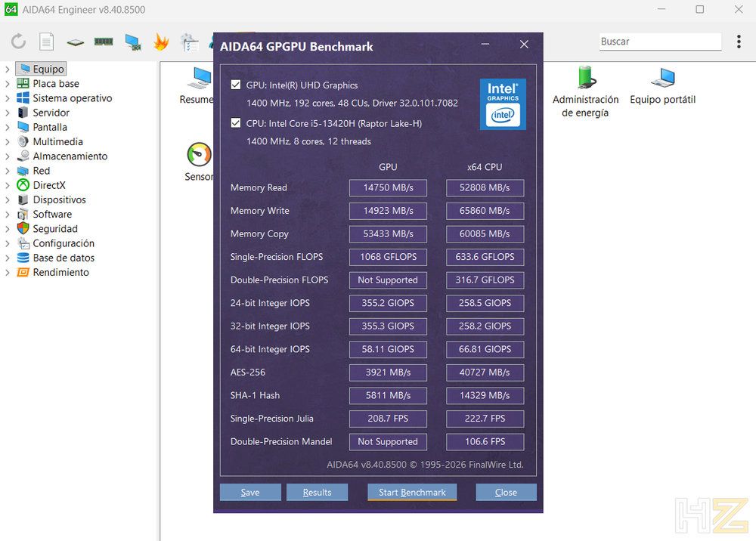Open the Sensor gauge icon
The height and width of the screenshot is (541, 756).
pos(199,155)
